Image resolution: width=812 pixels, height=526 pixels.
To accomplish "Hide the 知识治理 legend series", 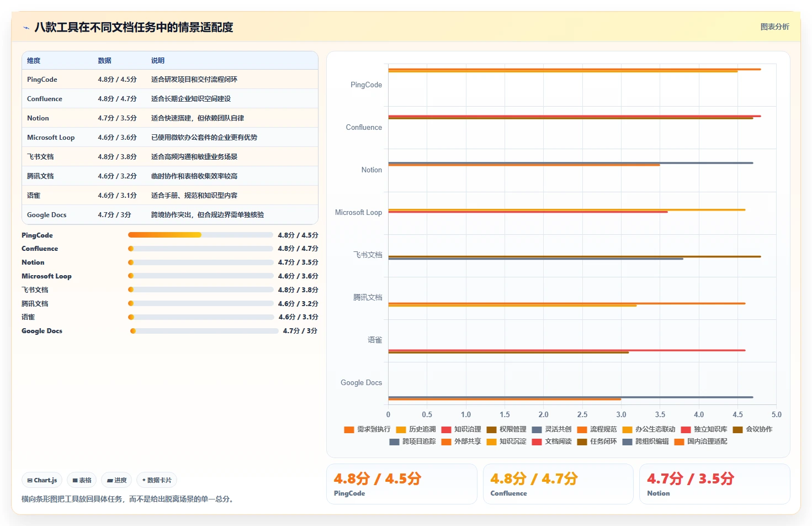I will point(461,429).
